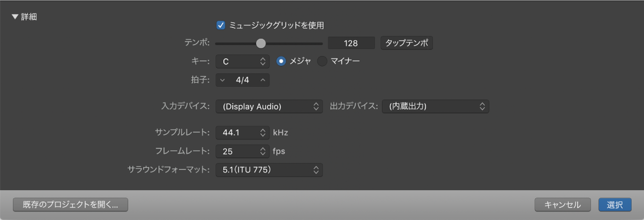The width and height of the screenshot is (644, 220).
Task: Select the メジャ radio button
Action: 282,61
